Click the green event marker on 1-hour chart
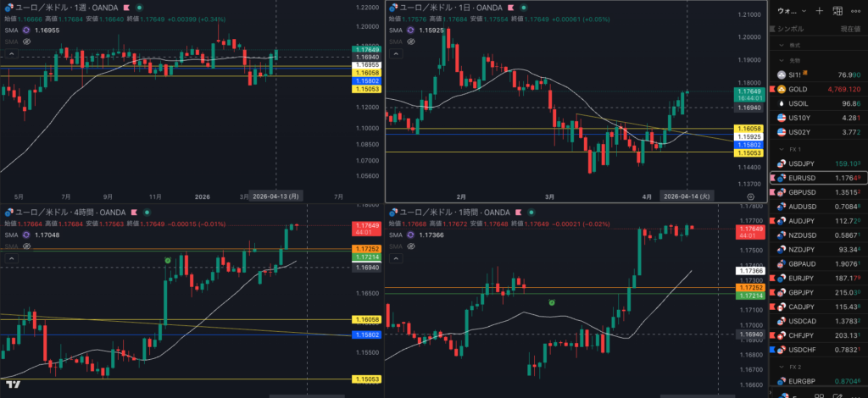The width and height of the screenshot is (868, 398). pos(551,301)
